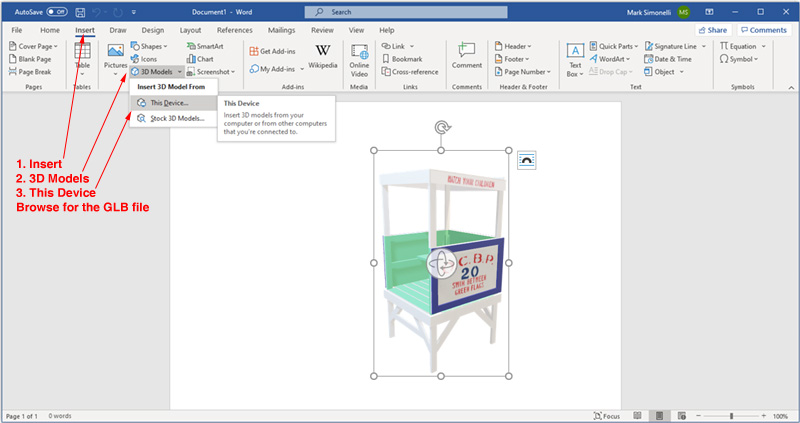This screenshot has width=800, height=423.
Task: Click the Icons button
Action: (x=144, y=59)
